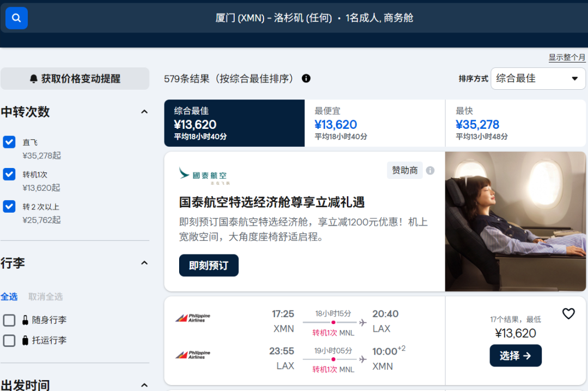The image size is (588, 391).
Task: Save flight with the heart icon
Action: tap(568, 314)
